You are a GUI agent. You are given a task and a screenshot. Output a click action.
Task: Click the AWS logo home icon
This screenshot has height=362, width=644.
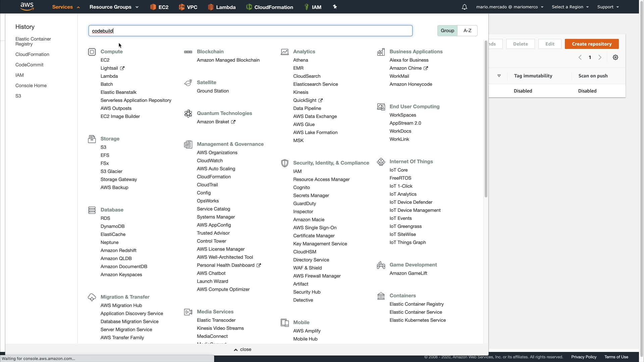(x=27, y=6)
